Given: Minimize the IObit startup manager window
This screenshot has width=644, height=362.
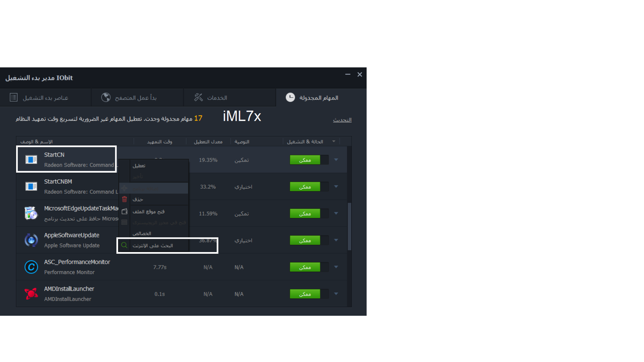Looking at the screenshot, I should pyautogui.click(x=348, y=75).
